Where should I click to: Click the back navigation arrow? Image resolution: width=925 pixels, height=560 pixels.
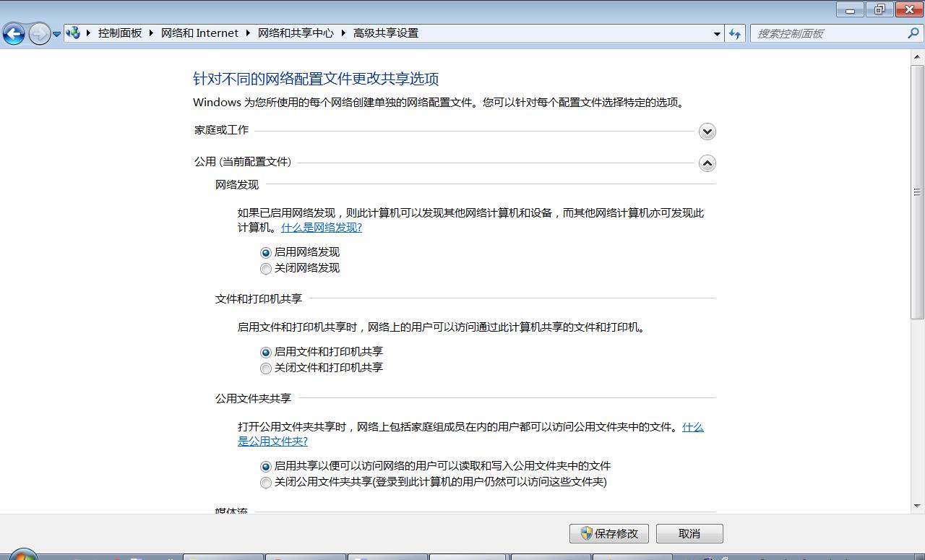(x=14, y=33)
